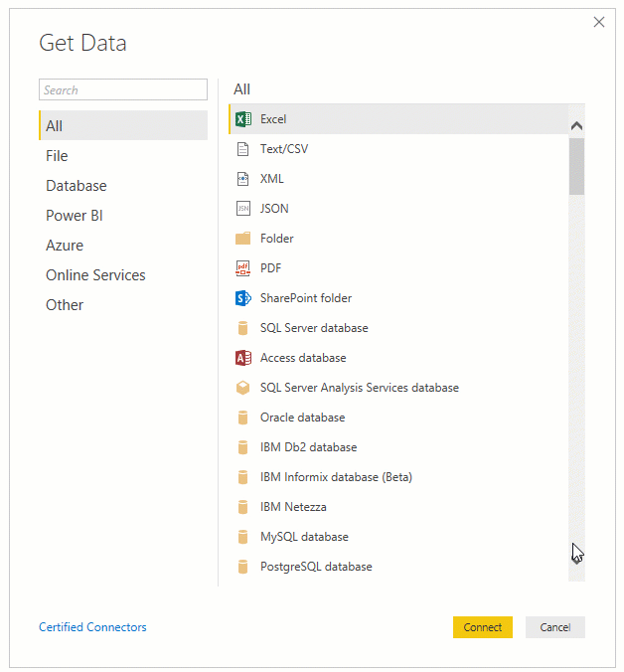Select the Access database icon
Viewport: 624px width, 672px height.
pyautogui.click(x=242, y=358)
